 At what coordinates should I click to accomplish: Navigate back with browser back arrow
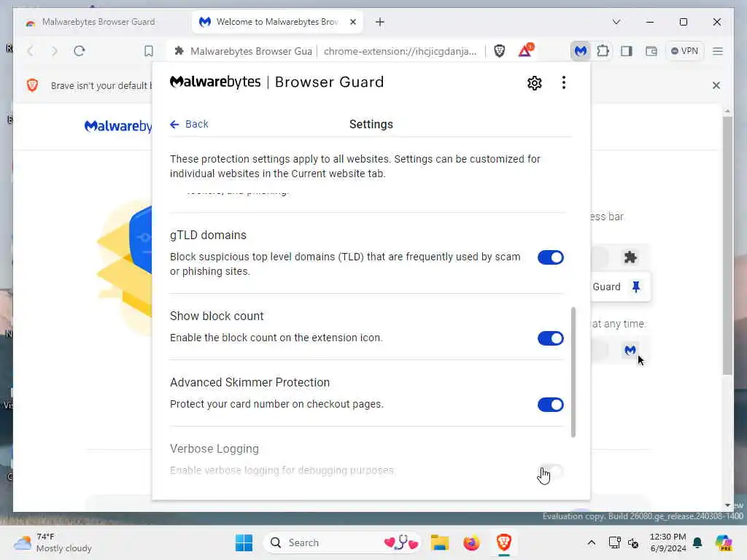pos(31,51)
